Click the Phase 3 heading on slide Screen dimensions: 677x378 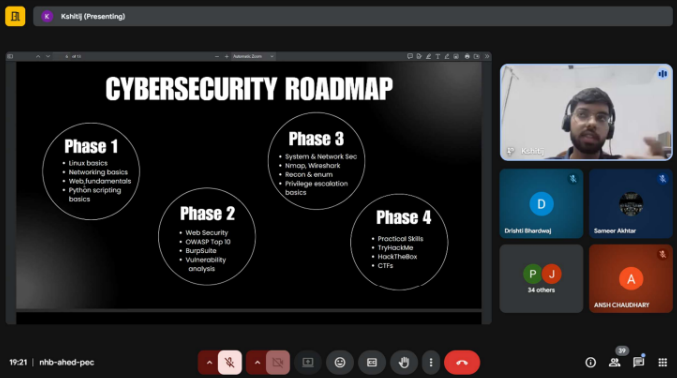(x=316, y=139)
